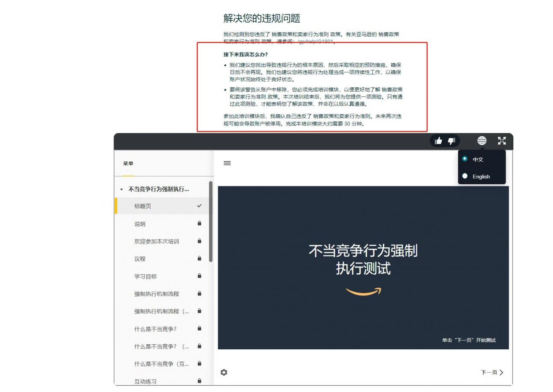The height and width of the screenshot is (392, 553).
Task: Click the lock icon next to 说明
Action: coord(199,224)
